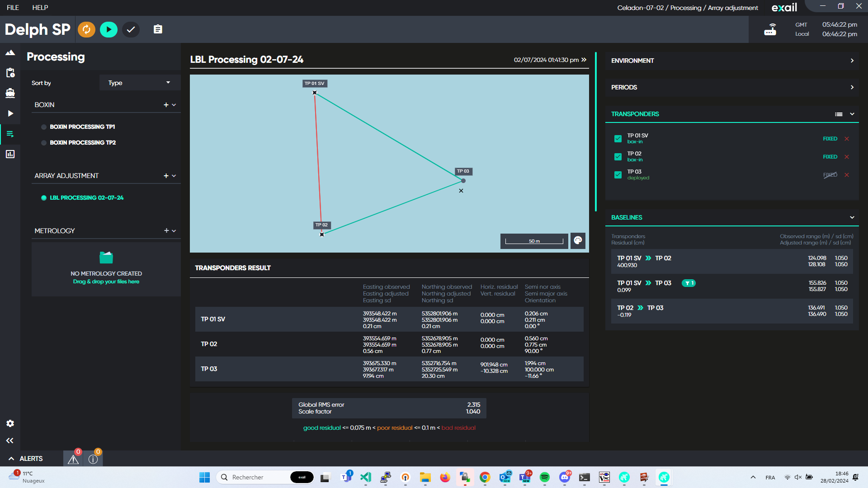Screen dimensions: 868x488
Task: Collapse the sidebar with double chevron
Action: pyautogui.click(x=10, y=441)
